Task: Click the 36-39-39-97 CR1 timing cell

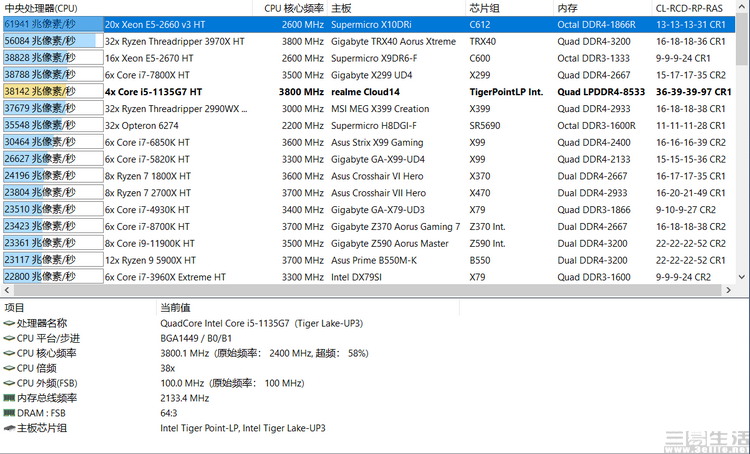Action: point(694,92)
